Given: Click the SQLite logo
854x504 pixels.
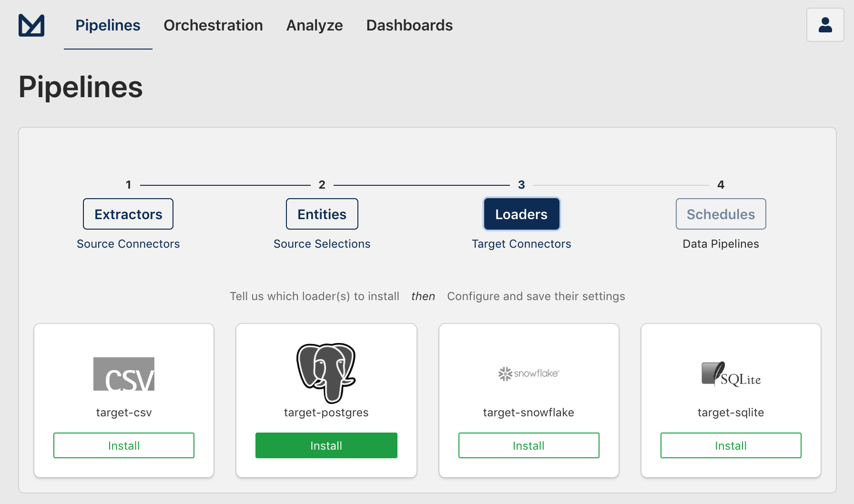Looking at the screenshot, I should coord(731,374).
